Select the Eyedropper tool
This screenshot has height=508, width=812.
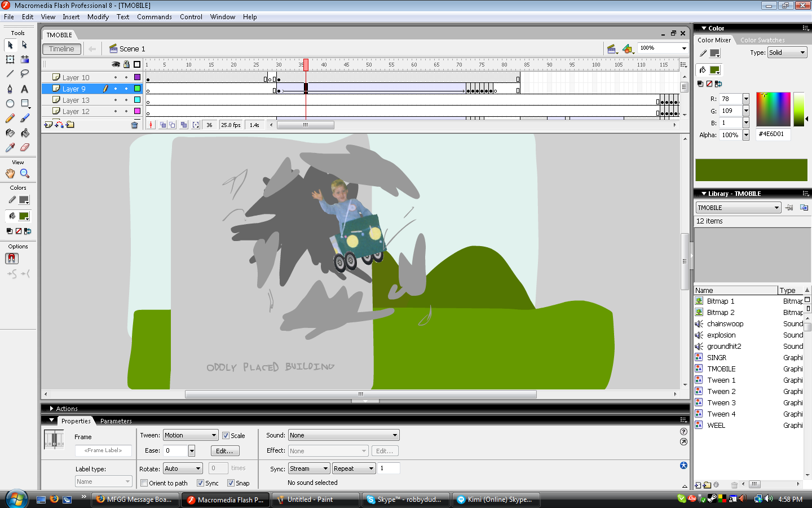[10, 147]
